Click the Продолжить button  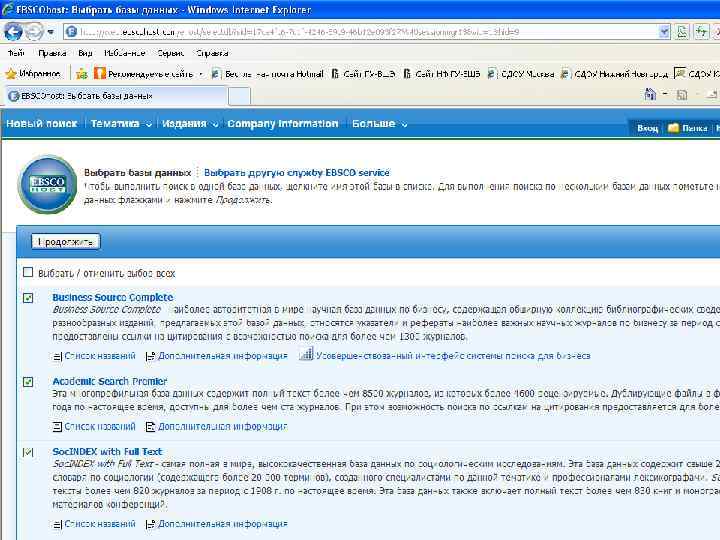point(66,242)
